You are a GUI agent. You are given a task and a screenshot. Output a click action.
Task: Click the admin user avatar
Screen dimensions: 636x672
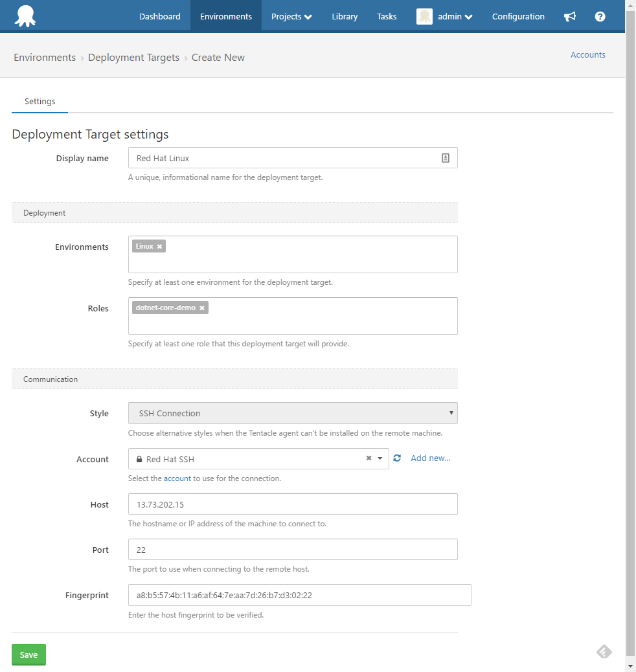(x=424, y=16)
